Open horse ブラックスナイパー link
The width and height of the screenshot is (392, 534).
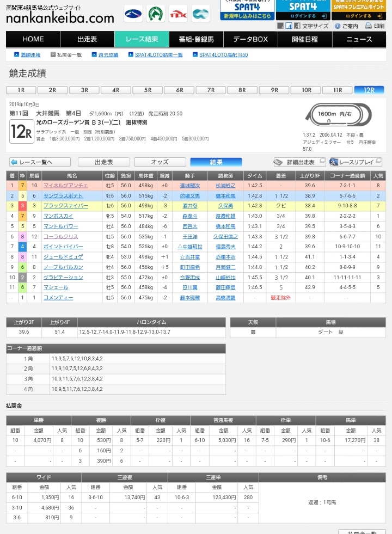click(65, 206)
